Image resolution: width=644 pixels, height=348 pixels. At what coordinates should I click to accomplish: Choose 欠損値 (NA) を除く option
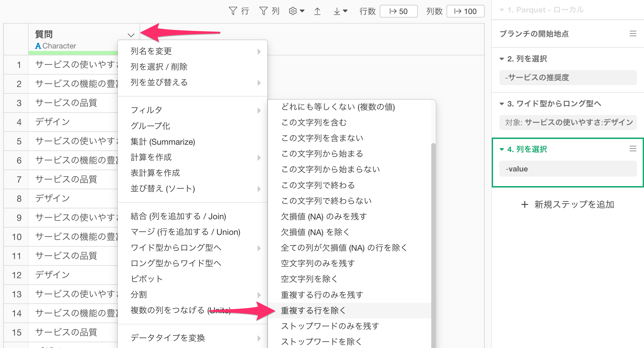click(349, 232)
